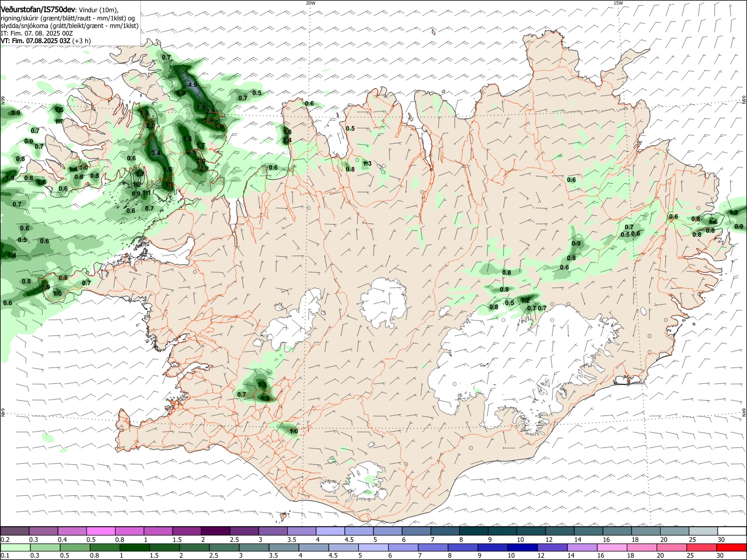Click the light pink swatch between 16 and 18

[612, 547]
